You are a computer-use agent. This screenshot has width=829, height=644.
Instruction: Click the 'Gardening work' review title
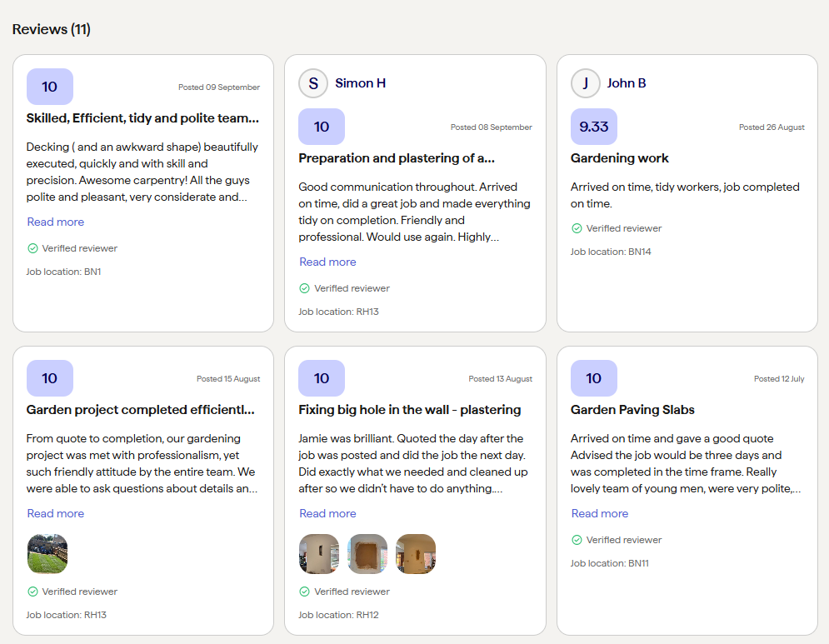click(x=619, y=158)
